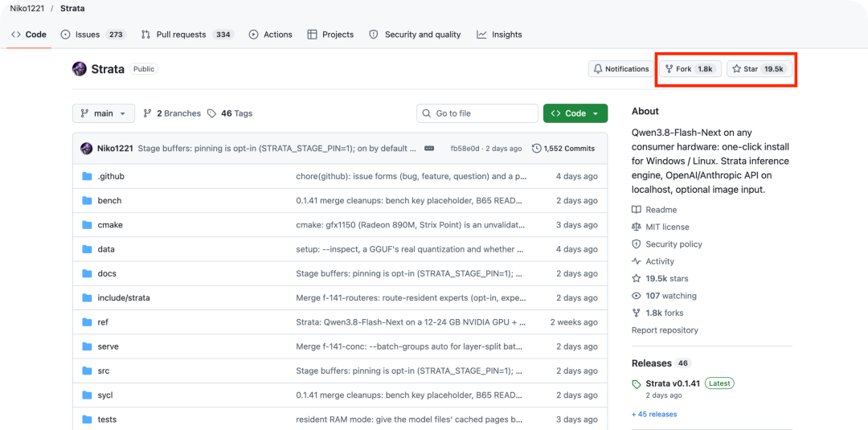Click 'resident RAM mode' commit message

coord(410,419)
